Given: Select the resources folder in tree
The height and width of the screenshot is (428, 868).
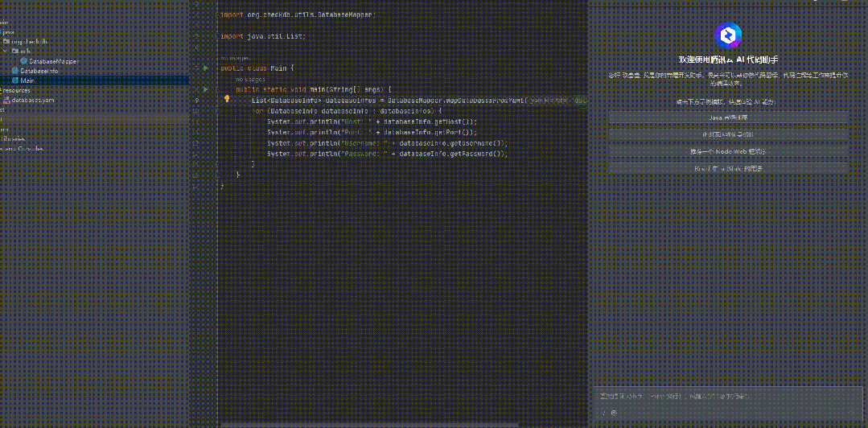Looking at the screenshot, I should tap(16, 90).
